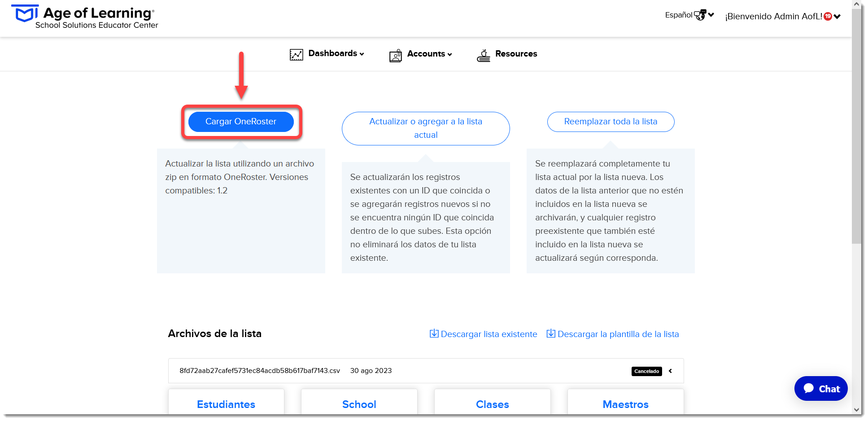This screenshot has width=868, height=421.
Task: Click the chat bubble icon
Action: coord(809,388)
